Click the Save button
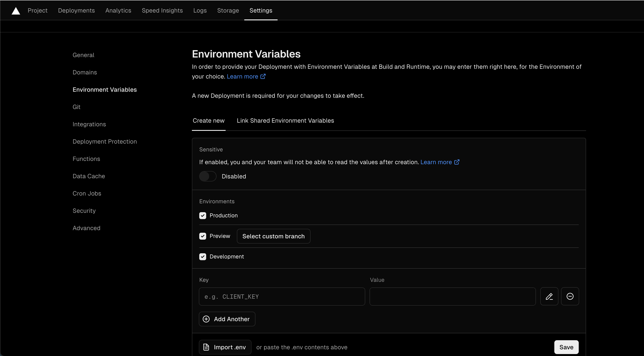 566,347
